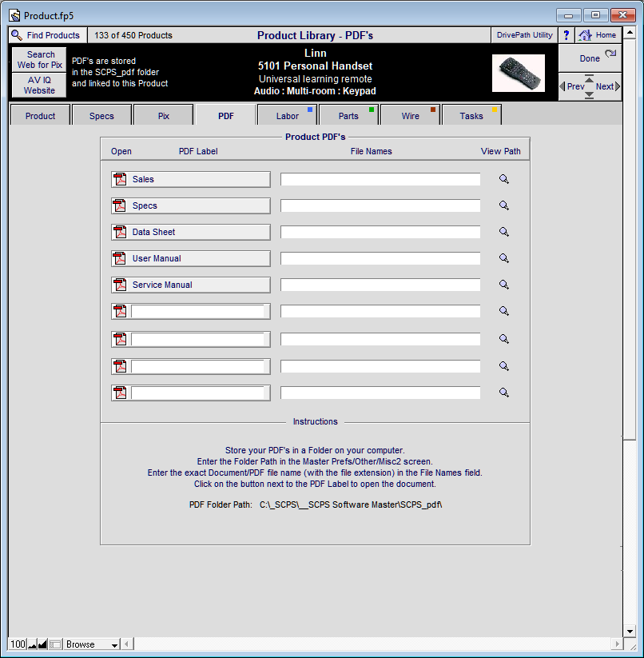View path magnifier for Service Manual row

[504, 285]
